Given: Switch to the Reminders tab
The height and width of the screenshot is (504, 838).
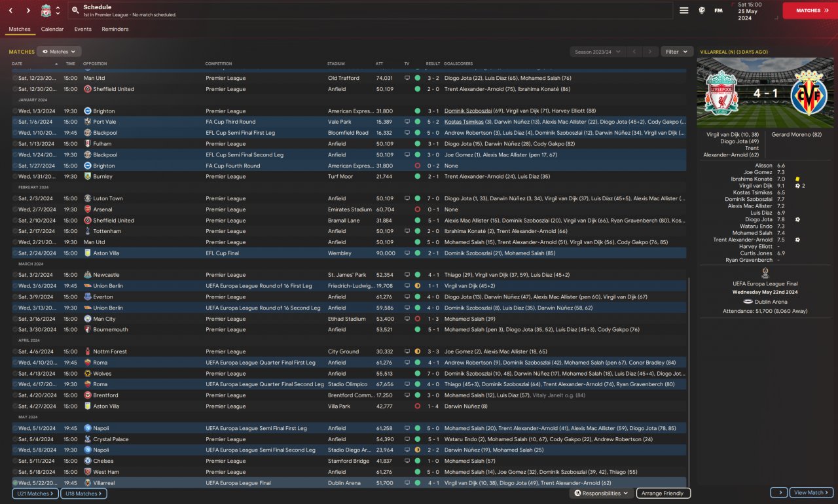Looking at the screenshot, I should [115, 29].
